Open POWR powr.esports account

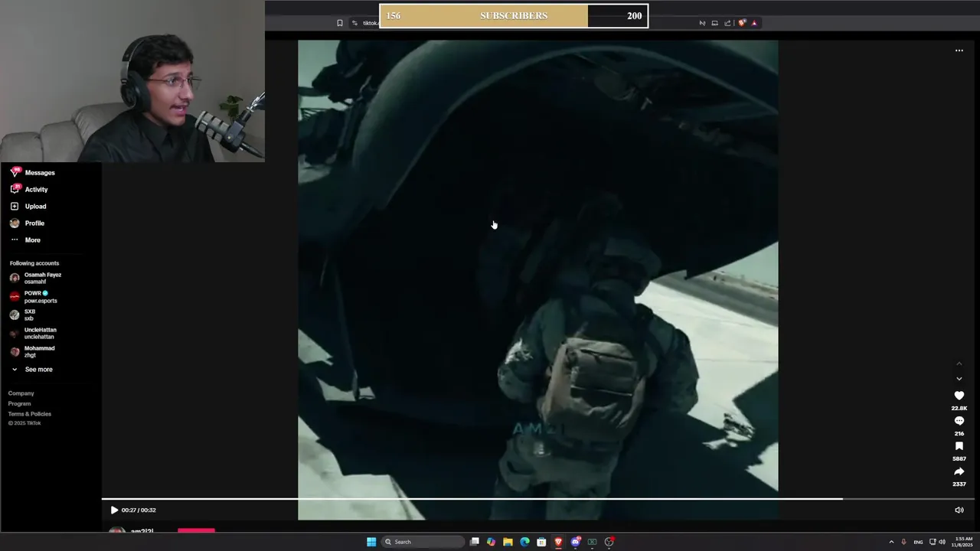34,297
